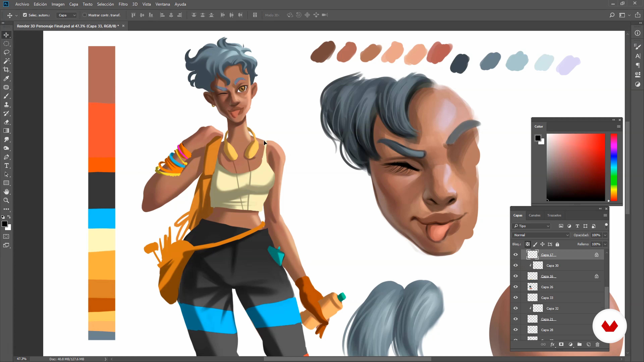The height and width of the screenshot is (362, 644).
Task: Select the Rectangle shape tool
Action: 6,183
